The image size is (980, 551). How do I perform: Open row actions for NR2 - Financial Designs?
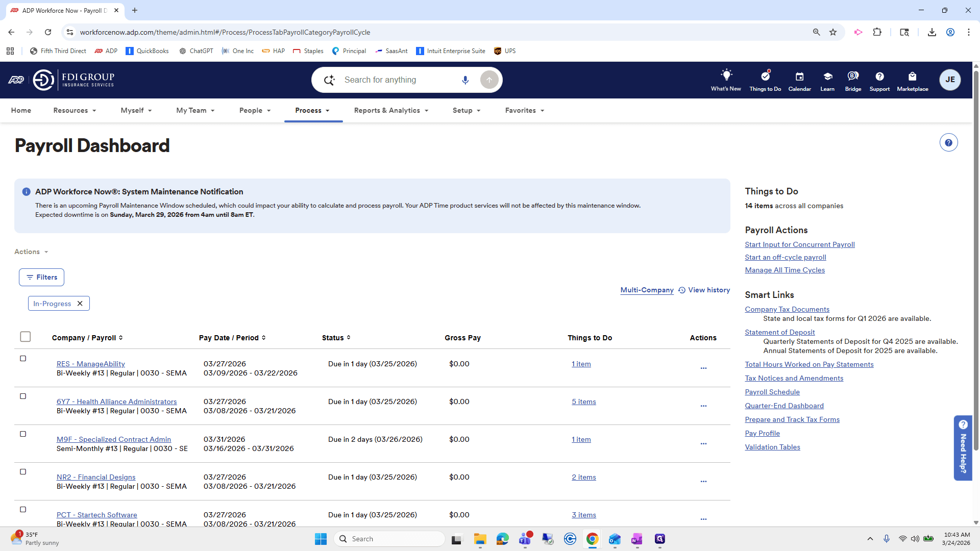[x=703, y=482]
